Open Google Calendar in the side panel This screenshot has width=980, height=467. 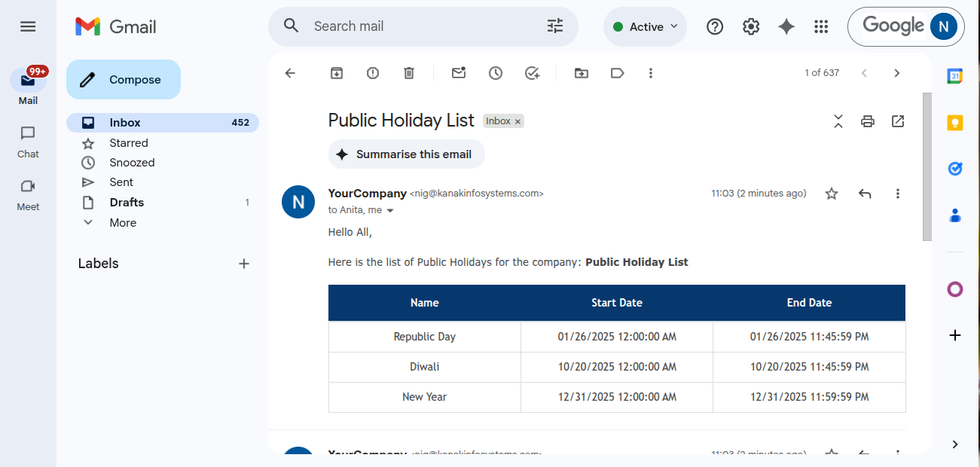coord(954,75)
